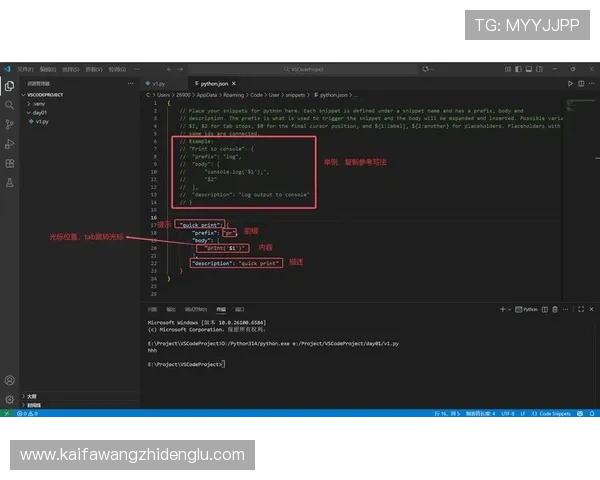The width and height of the screenshot is (600, 480).
Task: Click the Accounts icon in activity bar
Action: coord(10,380)
